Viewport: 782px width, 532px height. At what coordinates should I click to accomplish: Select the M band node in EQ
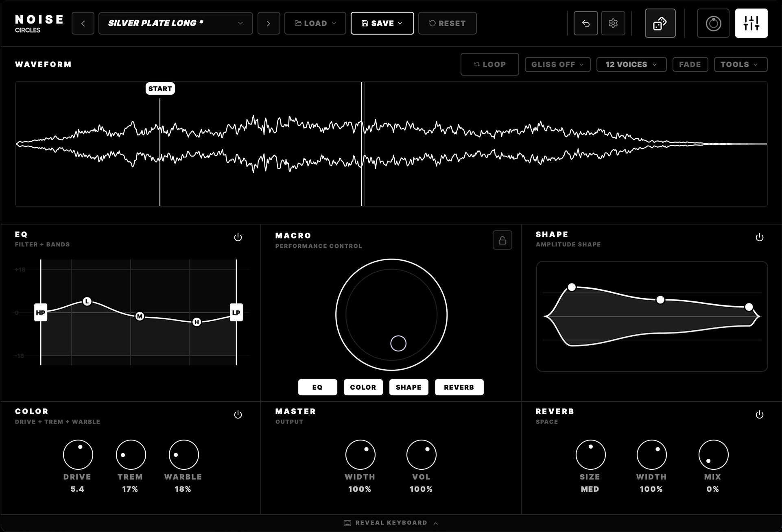tap(140, 316)
